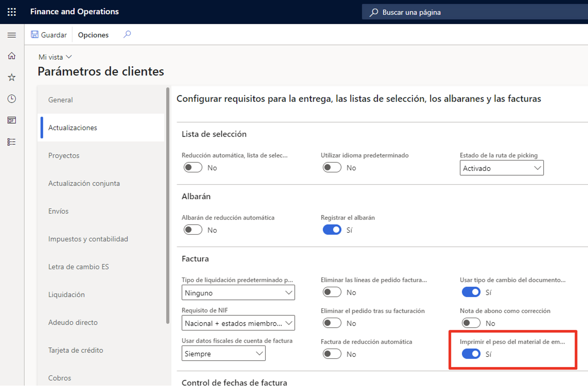Open Favorites star icon

[12, 77]
